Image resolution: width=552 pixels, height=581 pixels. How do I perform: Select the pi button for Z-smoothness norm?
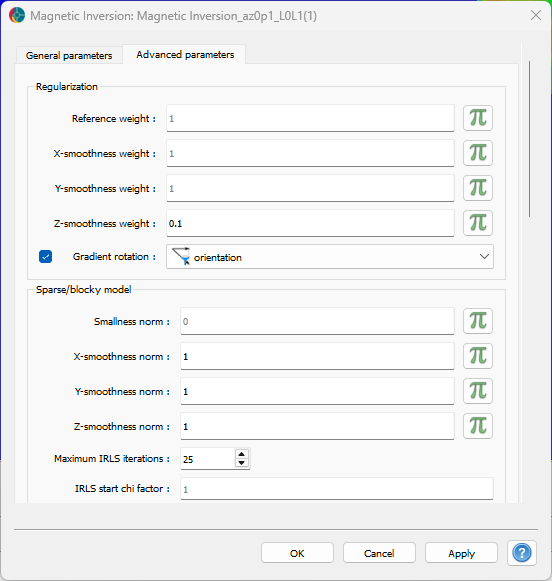click(x=478, y=426)
